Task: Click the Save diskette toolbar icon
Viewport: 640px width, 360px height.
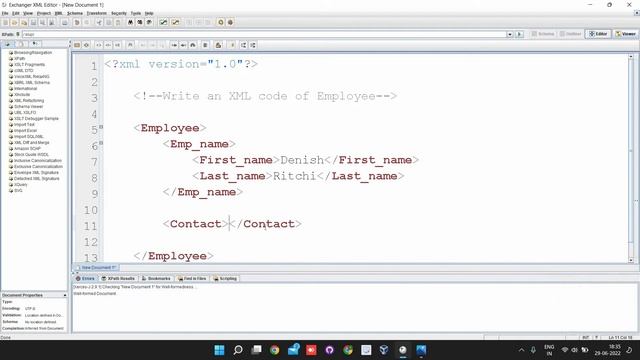Action: point(33,22)
